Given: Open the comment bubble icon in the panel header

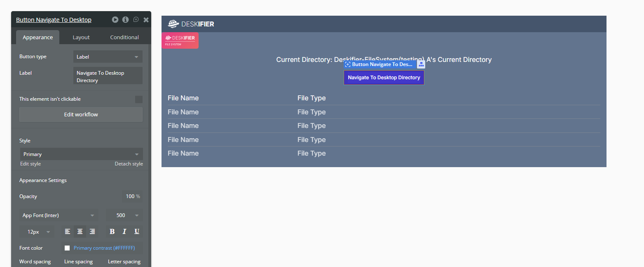Looking at the screenshot, I should (136, 19).
